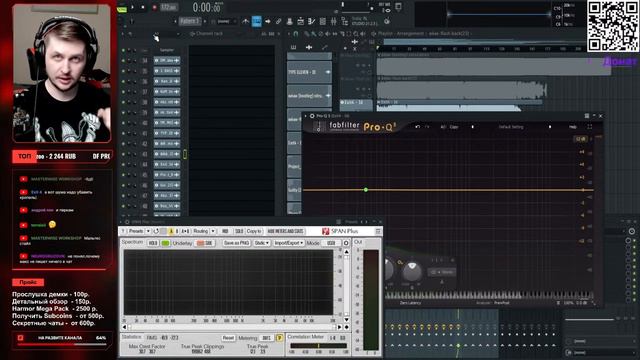Click the red record button

click(x=154, y=7)
